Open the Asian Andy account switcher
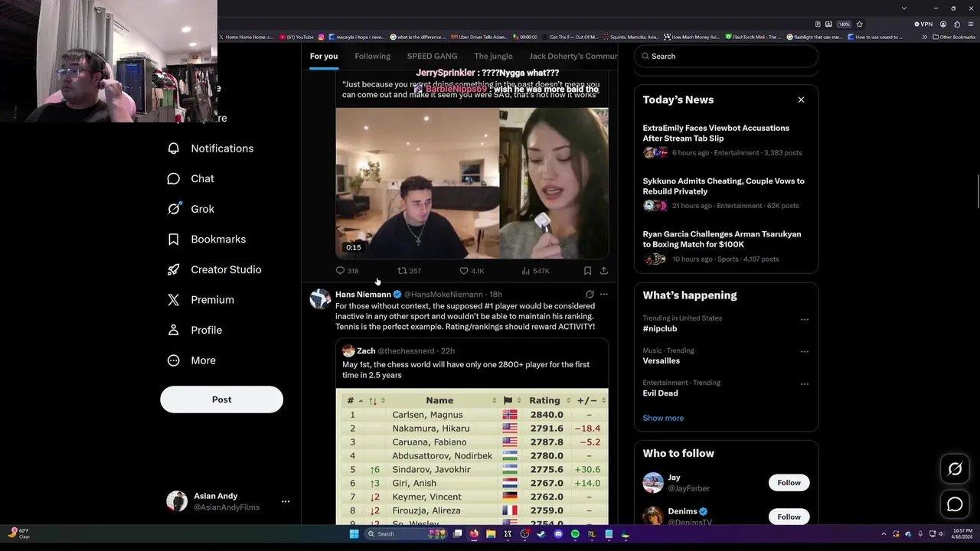This screenshot has width=980, height=551. coord(221,501)
